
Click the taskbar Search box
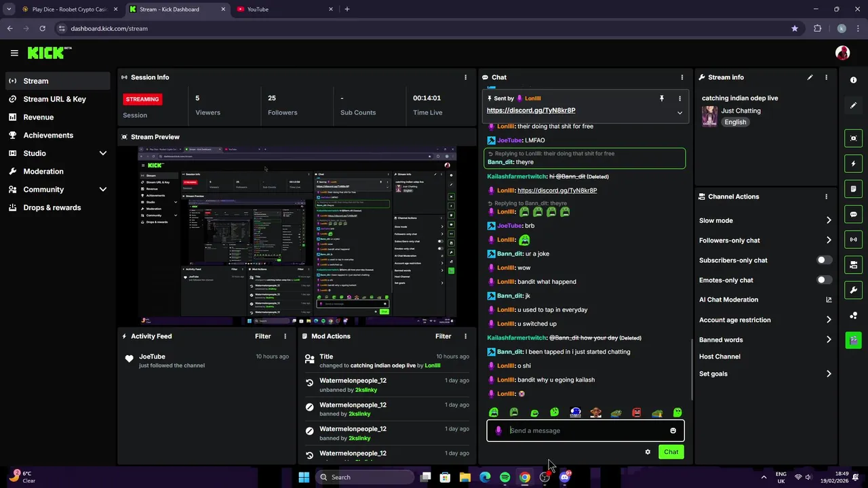tap(365, 477)
